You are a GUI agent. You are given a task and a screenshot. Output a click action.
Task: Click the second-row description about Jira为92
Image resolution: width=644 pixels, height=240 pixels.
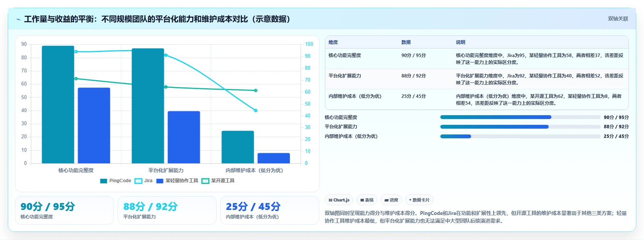click(539, 79)
